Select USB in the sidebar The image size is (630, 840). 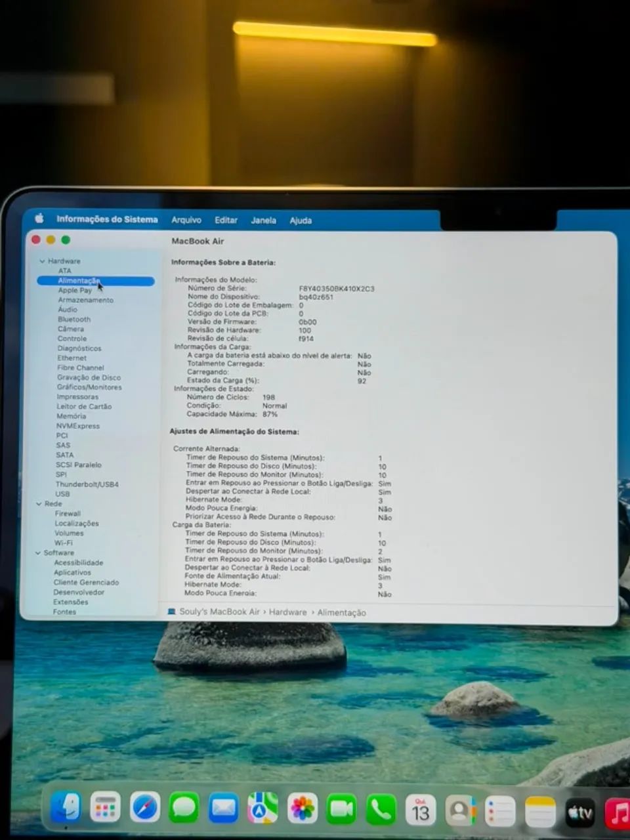(62, 494)
